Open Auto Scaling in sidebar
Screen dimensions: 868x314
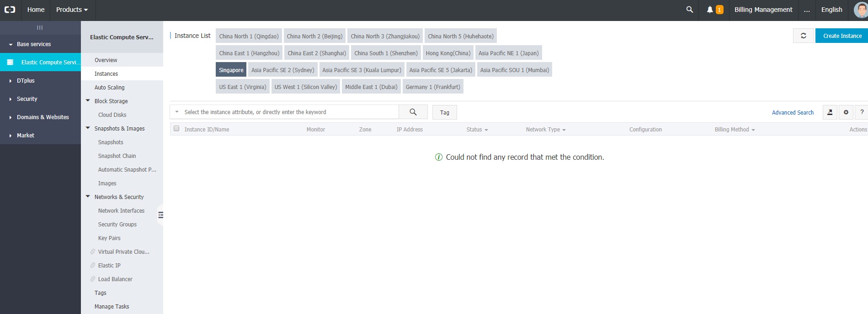click(x=109, y=88)
